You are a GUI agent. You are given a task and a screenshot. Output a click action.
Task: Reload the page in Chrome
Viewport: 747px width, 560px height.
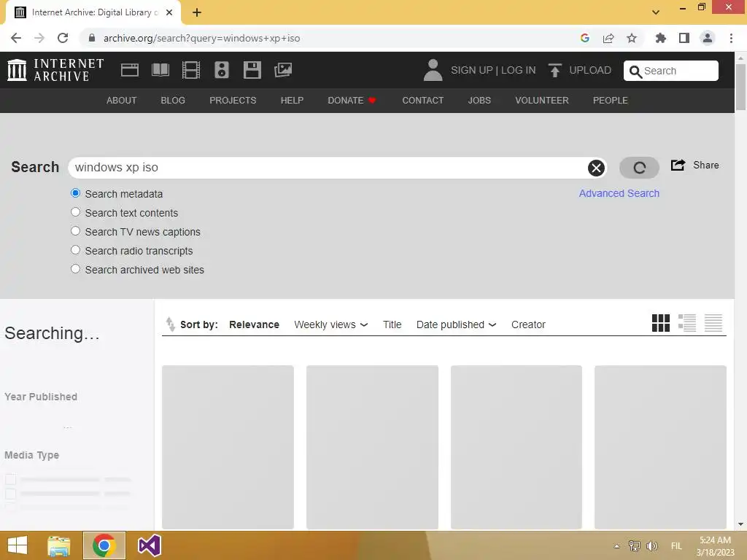(x=63, y=38)
